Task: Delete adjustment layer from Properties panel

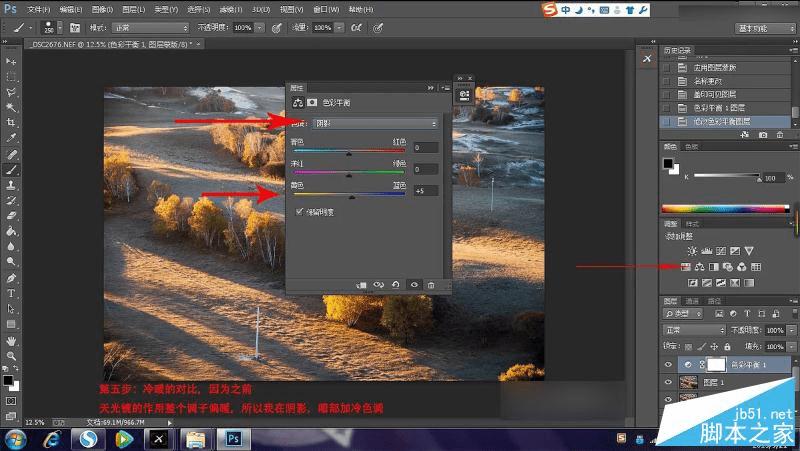Action: point(431,285)
